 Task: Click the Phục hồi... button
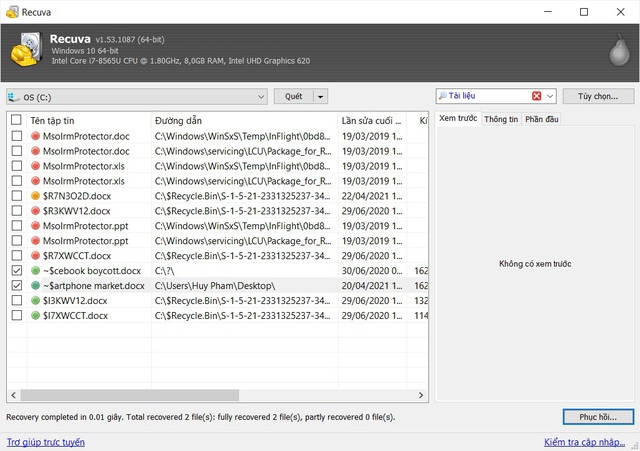[x=597, y=416]
